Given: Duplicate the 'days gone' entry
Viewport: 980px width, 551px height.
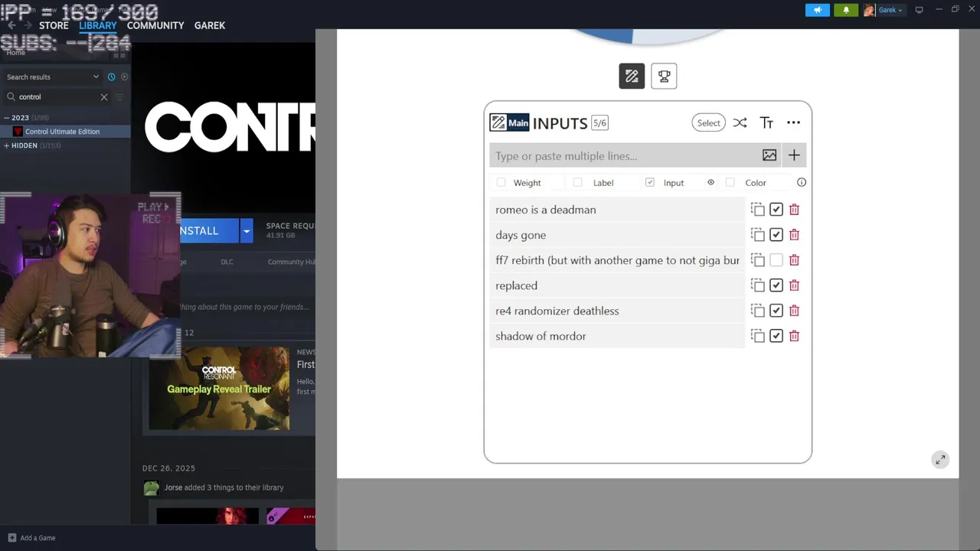Looking at the screenshot, I should pyautogui.click(x=758, y=235).
